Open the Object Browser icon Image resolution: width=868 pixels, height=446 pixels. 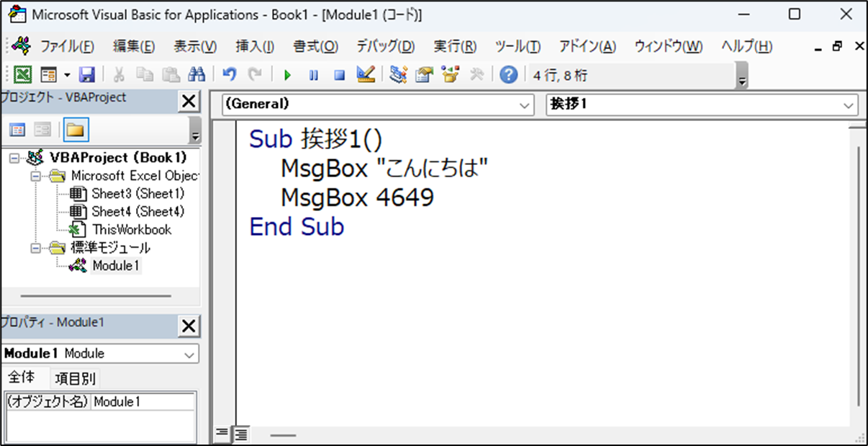point(451,75)
